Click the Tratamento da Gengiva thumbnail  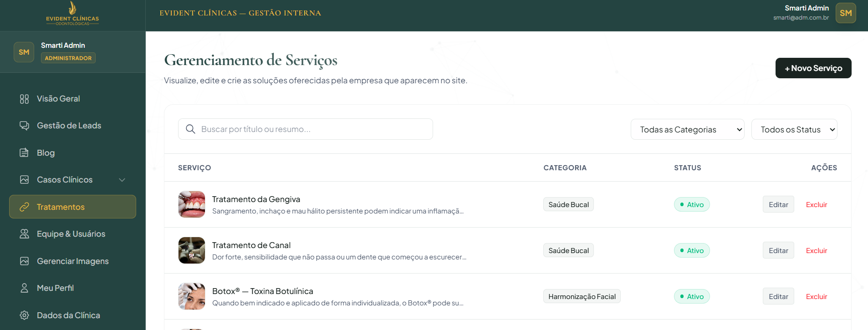pyautogui.click(x=192, y=204)
